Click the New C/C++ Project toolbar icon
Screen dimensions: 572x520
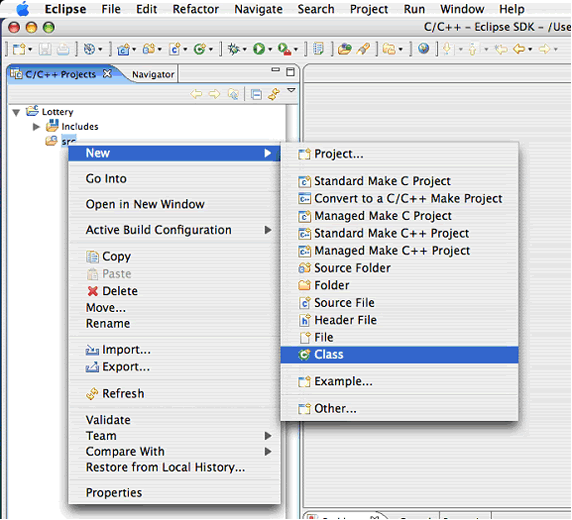[123, 49]
